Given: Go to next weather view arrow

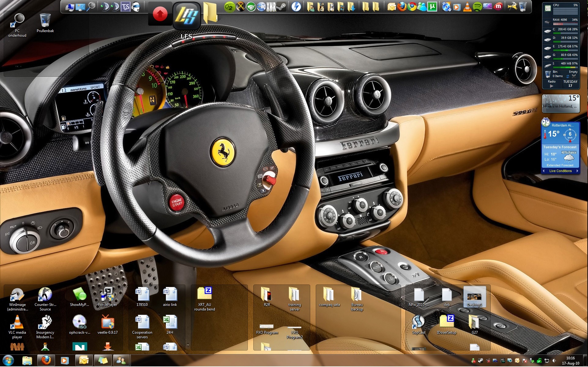Looking at the screenshot, I should (x=577, y=171).
